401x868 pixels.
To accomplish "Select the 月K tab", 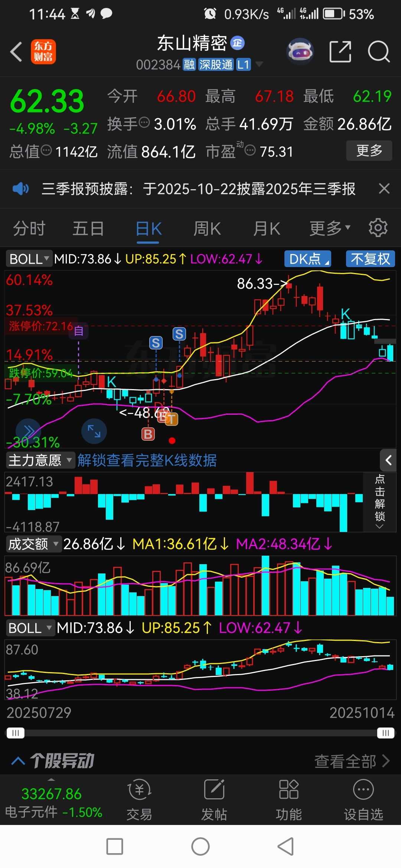I will pyautogui.click(x=266, y=228).
